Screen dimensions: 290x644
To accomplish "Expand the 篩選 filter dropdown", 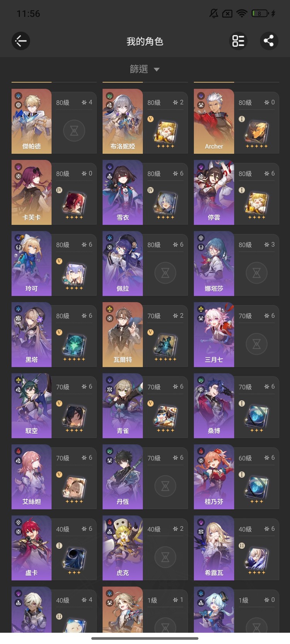I will (x=145, y=69).
